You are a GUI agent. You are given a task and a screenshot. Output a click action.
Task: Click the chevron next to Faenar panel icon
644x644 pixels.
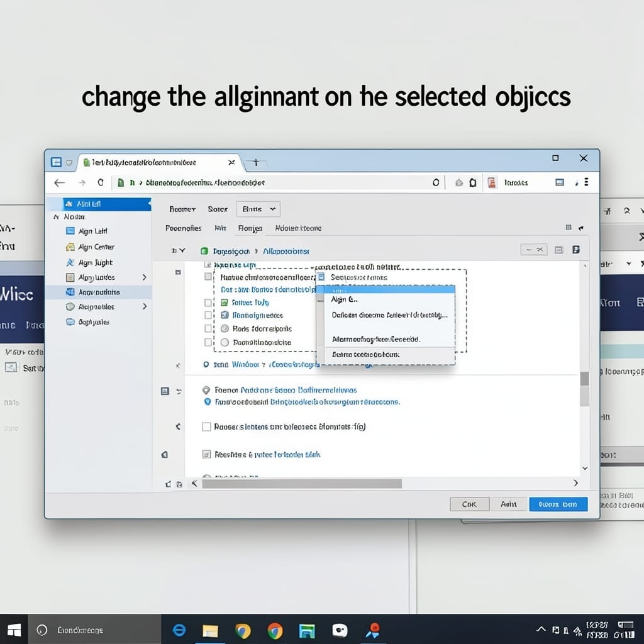(179, 391)
